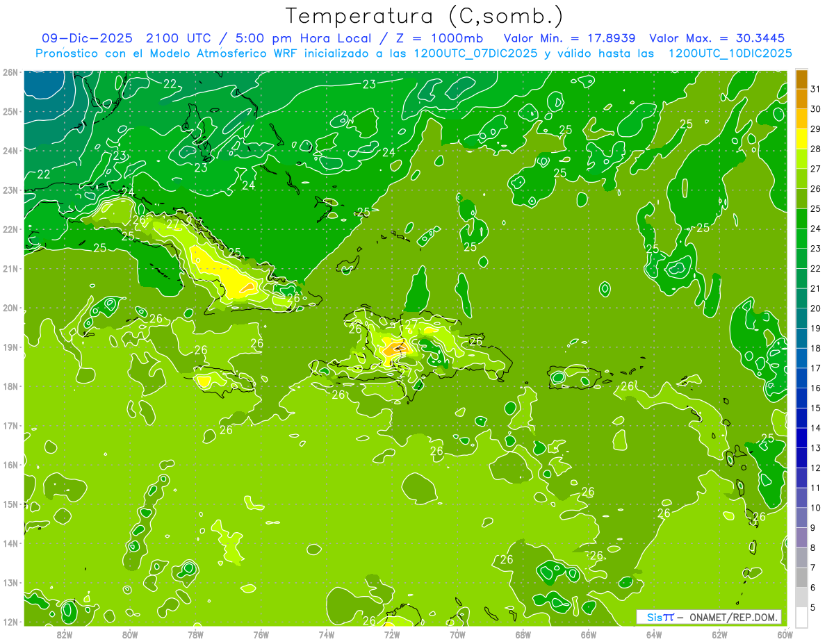Image resolution: width=834 pixels, height=644 pixels.
Task: Click the blue 'Sisπ' logo text
Action: coord(660,617)
